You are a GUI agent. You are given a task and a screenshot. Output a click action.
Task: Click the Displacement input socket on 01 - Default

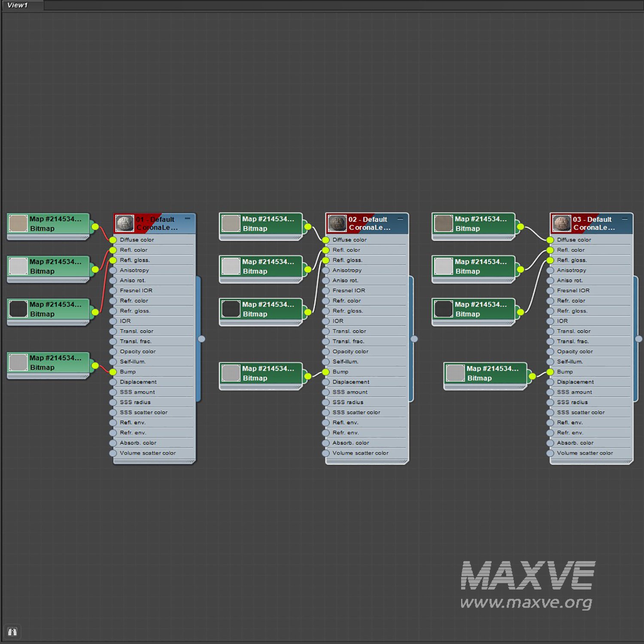pyautogui.click(x=113, y=382)
